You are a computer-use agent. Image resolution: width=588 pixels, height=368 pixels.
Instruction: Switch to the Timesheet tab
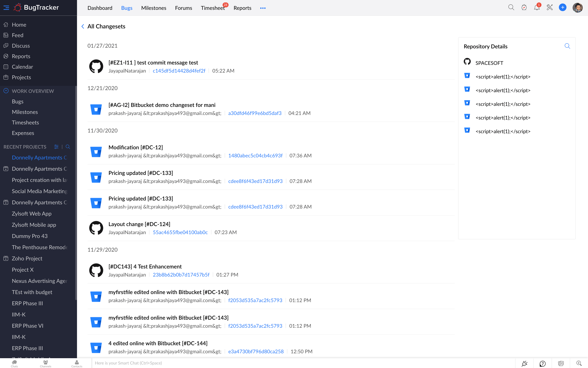(x=213, y=8)
